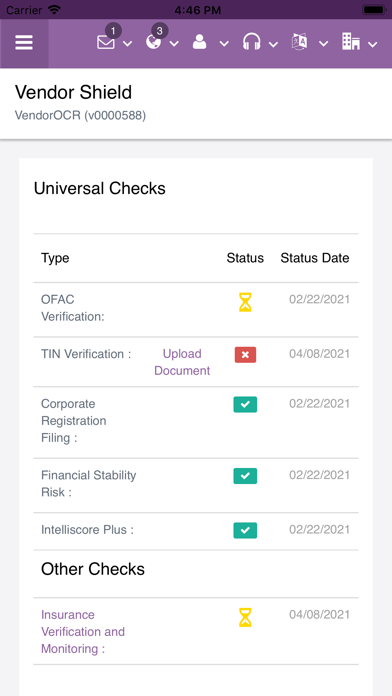Viewport: 392px width, 696px height.
Task: Expand the mail dropdown arrow
Action: 127,44
